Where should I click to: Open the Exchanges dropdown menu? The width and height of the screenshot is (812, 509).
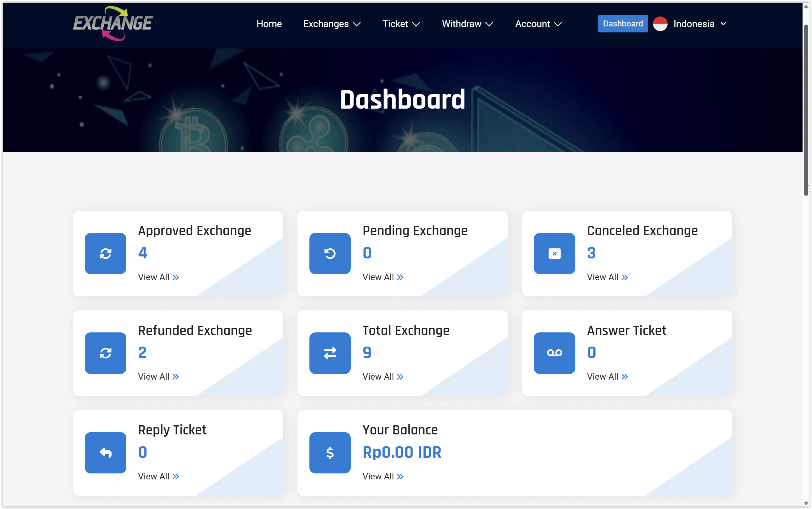tap(331, 24)
